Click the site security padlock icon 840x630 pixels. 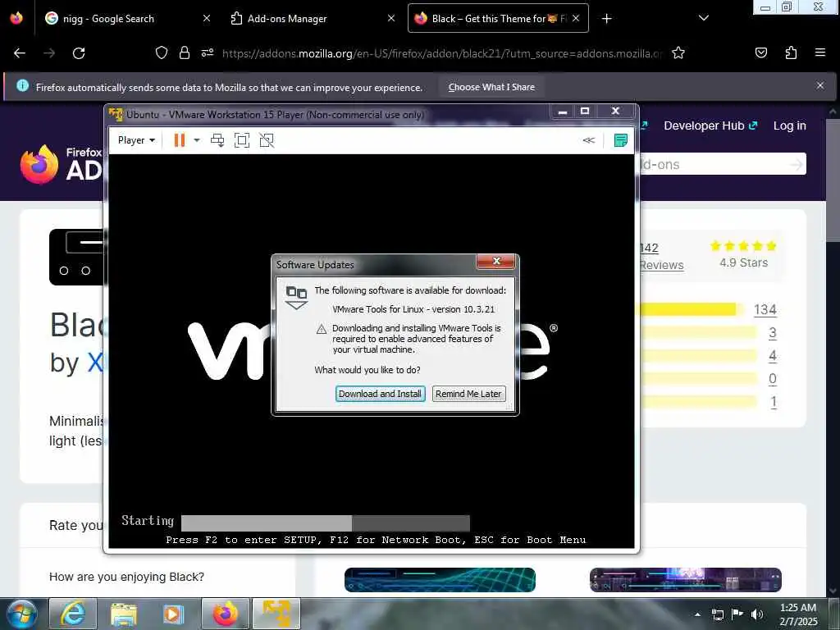pos(185,53)
